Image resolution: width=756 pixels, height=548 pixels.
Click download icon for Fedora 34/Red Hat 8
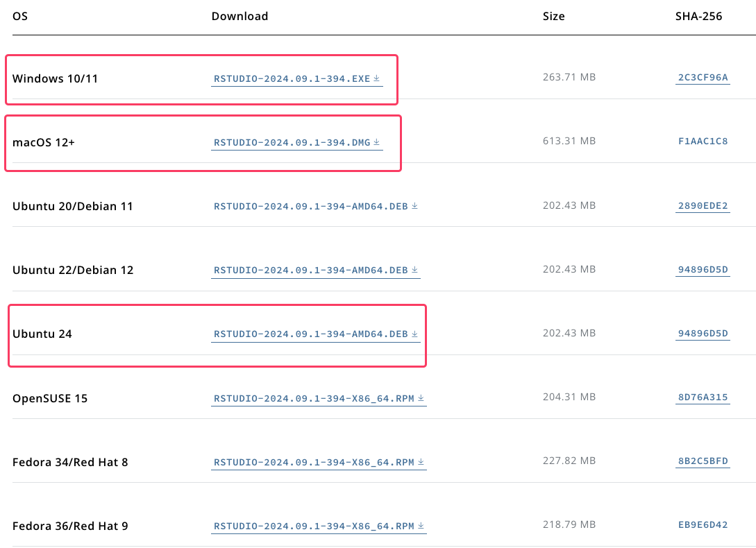pyautogui.click(x=421, y=462)
